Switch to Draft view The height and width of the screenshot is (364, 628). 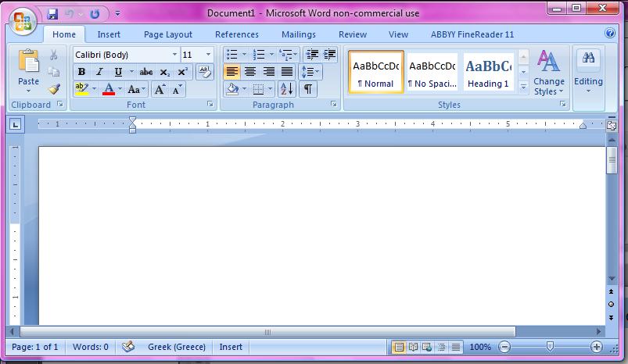(x=456, y=347)
